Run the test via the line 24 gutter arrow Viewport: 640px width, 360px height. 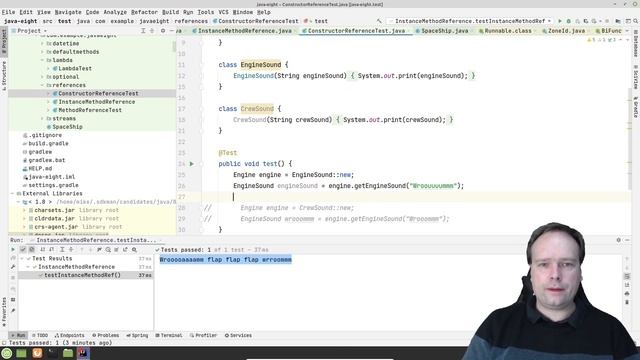click(191, 164)
